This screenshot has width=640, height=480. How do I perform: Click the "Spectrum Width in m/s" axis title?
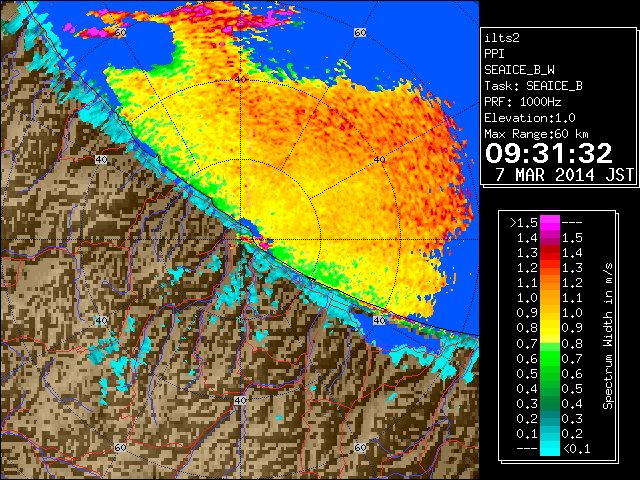click(x=608, y=336)
